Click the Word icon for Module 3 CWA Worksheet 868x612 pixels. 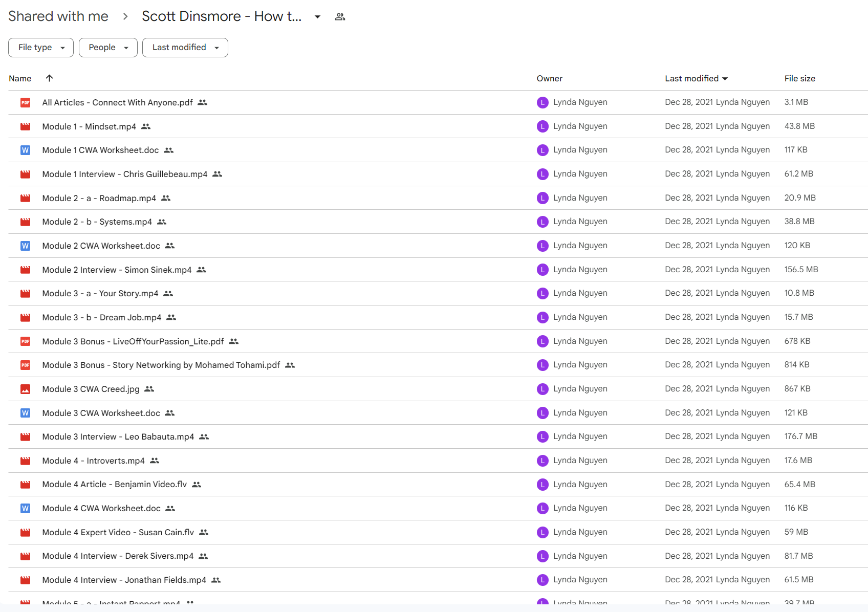(x=25, y=413)
